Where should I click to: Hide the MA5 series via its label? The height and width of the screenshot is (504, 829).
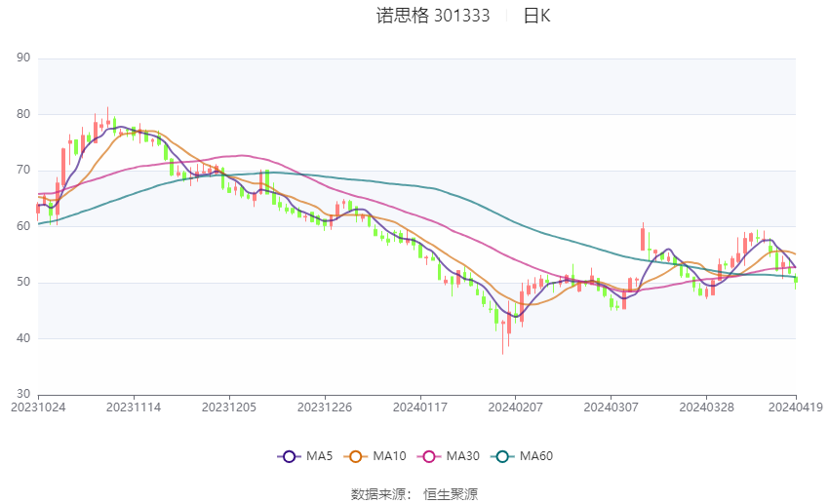click(x=319, y=456)
